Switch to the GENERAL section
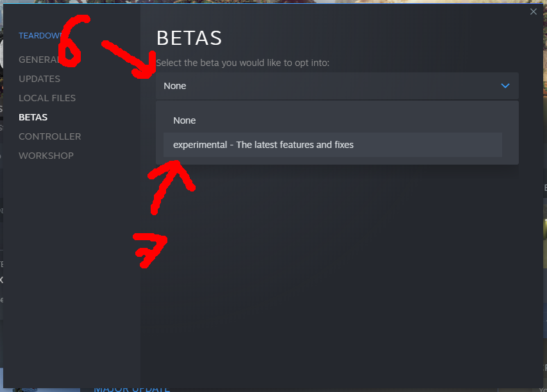 tap(37, 60)
